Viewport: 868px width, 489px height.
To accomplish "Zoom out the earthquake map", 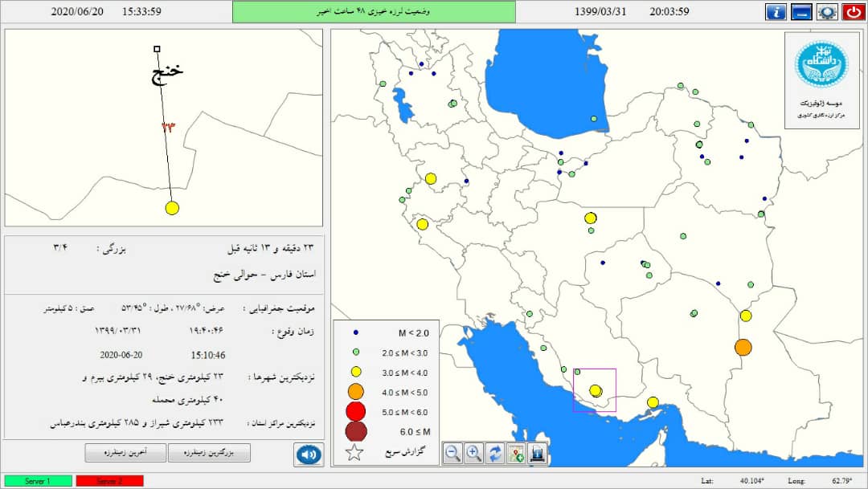I will point(452,454).
